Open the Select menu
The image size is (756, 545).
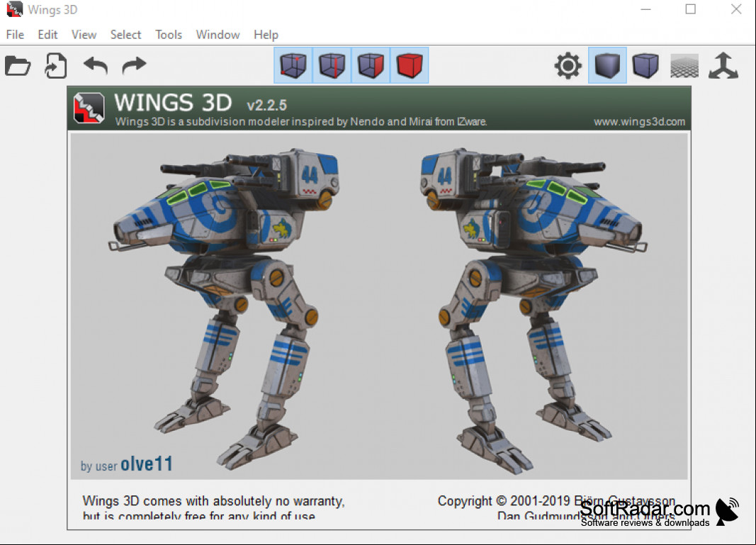(125, 35)
